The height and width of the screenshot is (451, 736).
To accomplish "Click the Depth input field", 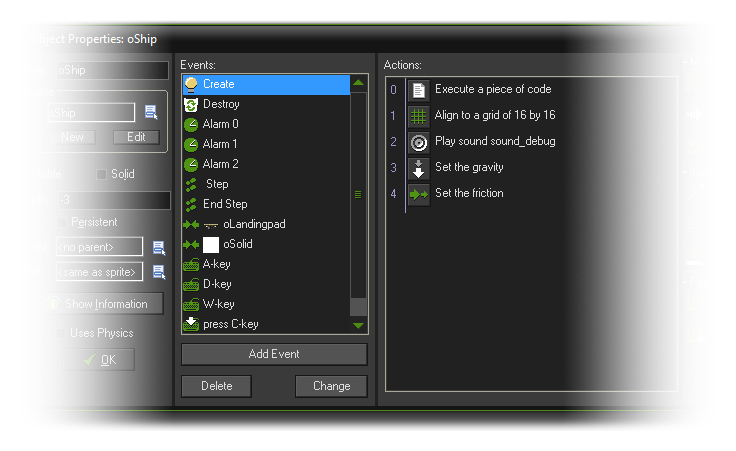I will pyautogui.click(x=112, y=201).
